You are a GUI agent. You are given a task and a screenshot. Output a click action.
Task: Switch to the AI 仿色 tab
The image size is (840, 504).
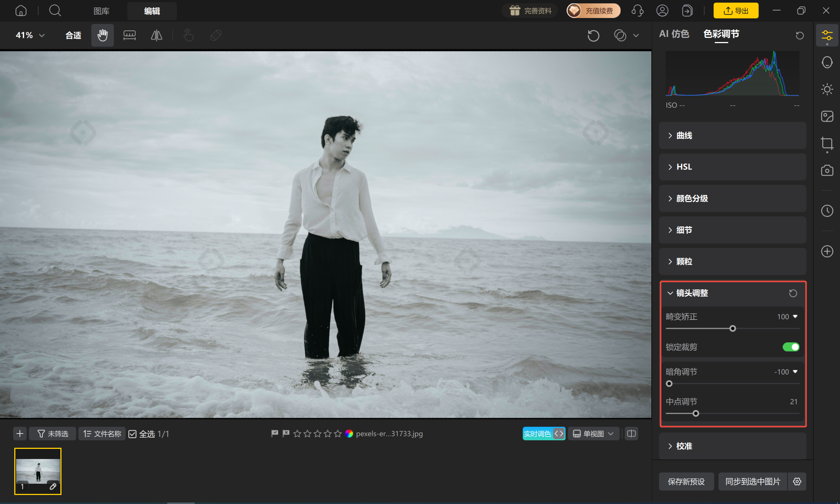click(x=674, y=34)
